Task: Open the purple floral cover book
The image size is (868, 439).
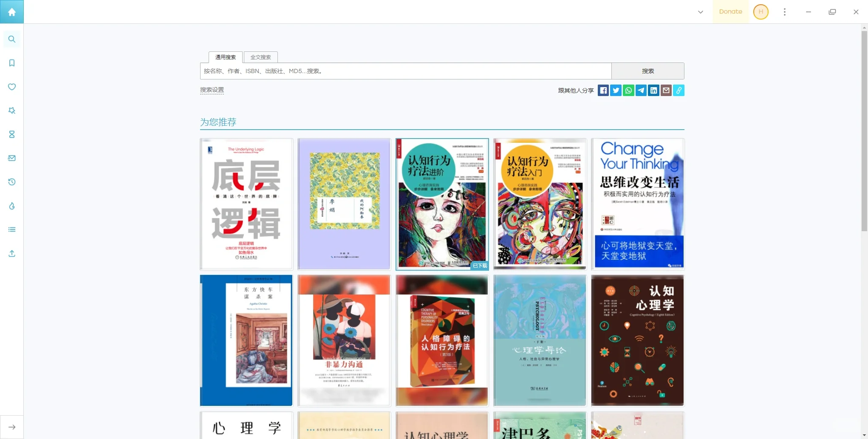Action: click(x=344, y=204)
